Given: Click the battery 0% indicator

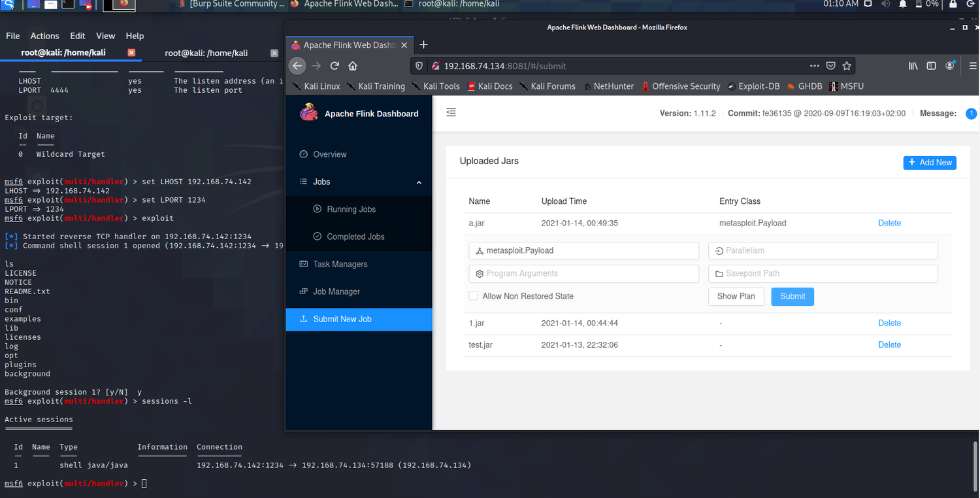Looking at the screenshot, I should coord(926,4).
